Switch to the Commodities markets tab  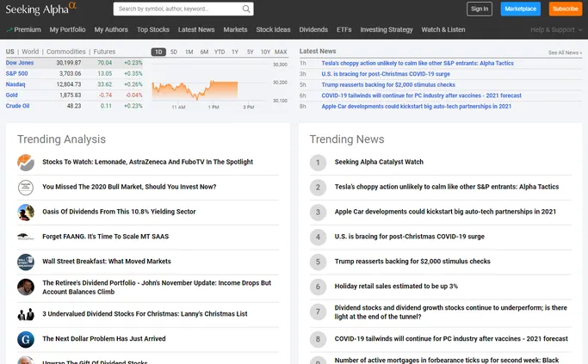66,52
